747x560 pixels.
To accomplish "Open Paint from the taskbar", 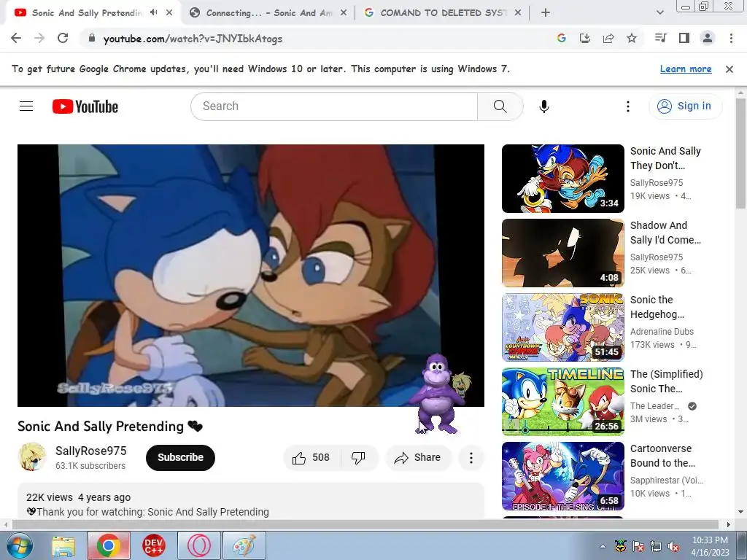I will 244,545.
